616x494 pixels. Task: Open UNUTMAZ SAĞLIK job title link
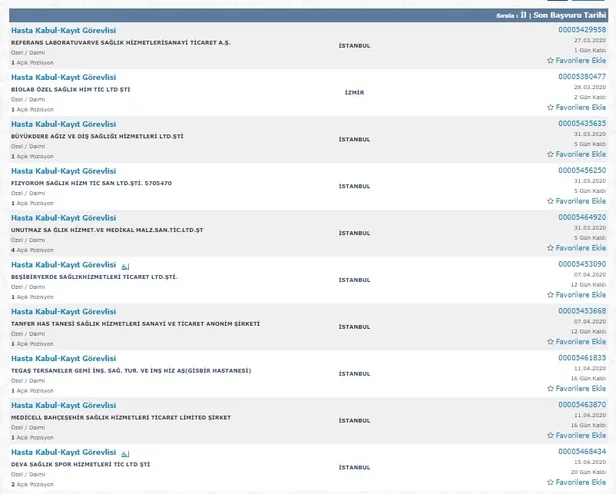(63, 218)
